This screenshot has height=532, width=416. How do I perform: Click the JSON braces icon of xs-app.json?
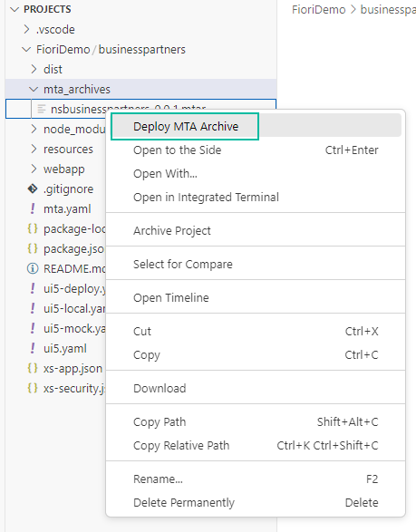point(33,368)
